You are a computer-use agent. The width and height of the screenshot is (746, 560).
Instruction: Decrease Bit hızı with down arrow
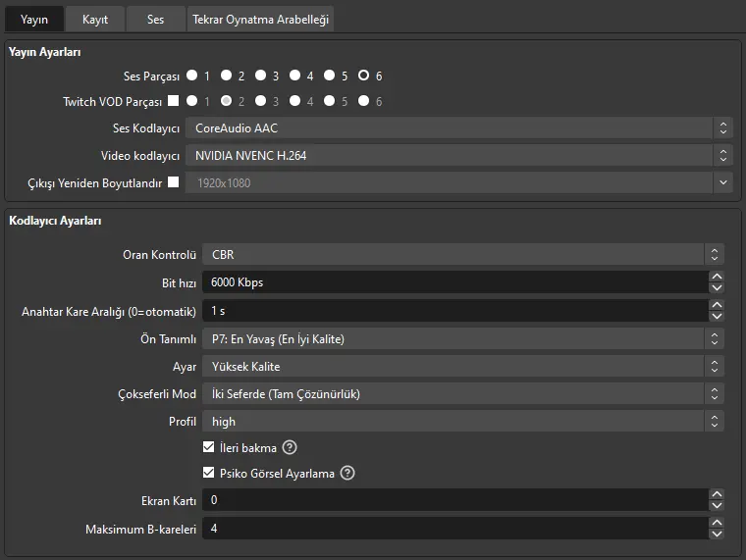[x=717, y=288]
